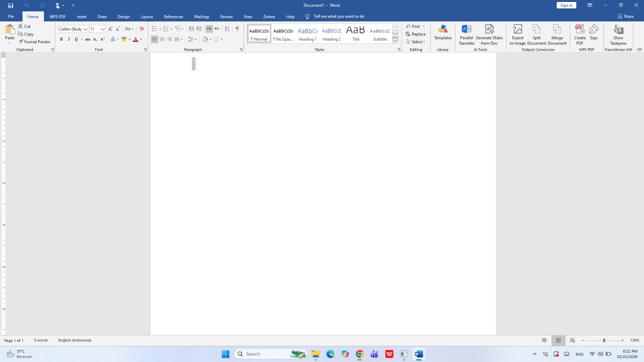Open the Insert ribbon tab
This screenshot has width=644, height=362.
(82, 16)
